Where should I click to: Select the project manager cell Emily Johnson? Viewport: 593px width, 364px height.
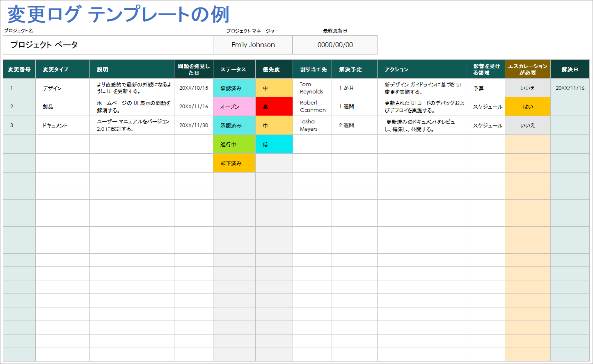point(253,45)
